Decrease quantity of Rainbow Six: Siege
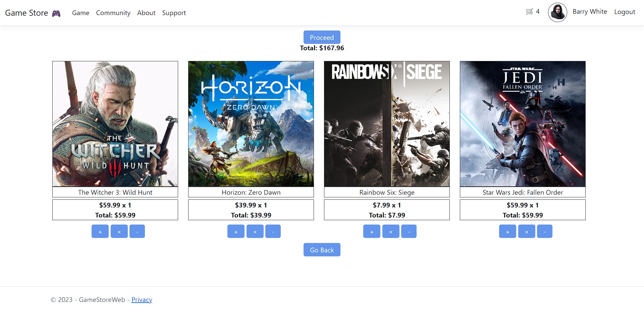The image size is (644, 310). pyautogui.click(x=409, y=231)
